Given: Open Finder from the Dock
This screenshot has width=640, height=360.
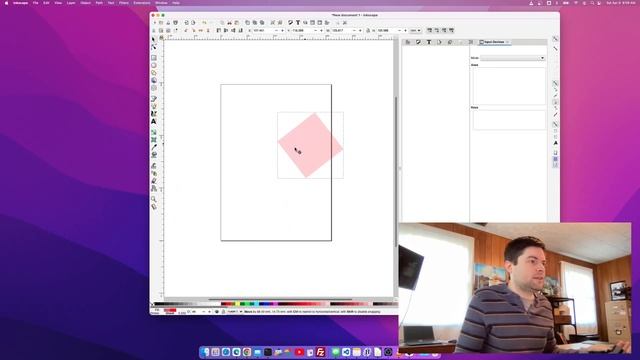Looking at the screenshot, I should pos(205,352).
